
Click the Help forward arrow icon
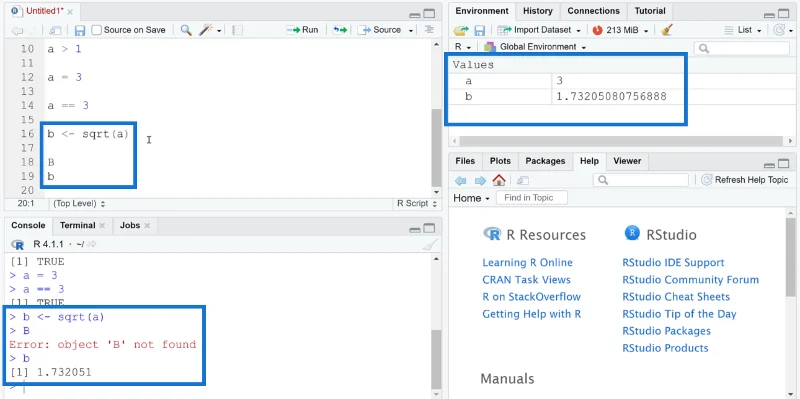pos(480,180)
